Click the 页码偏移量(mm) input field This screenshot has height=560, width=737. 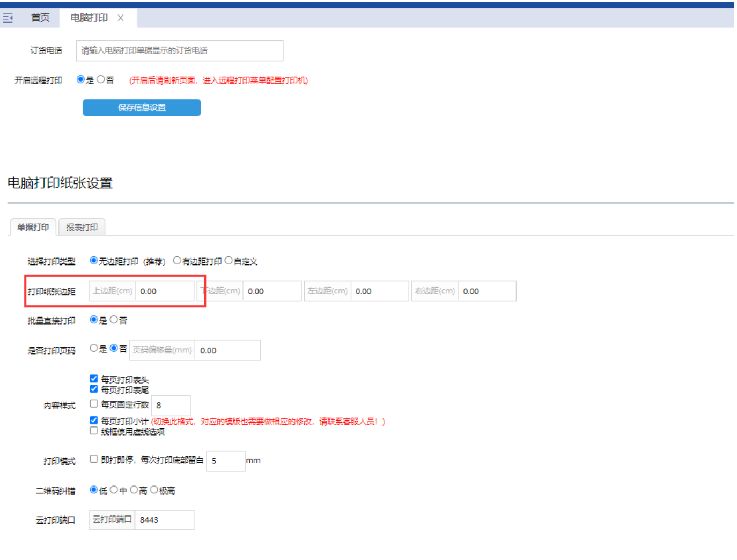227,350
